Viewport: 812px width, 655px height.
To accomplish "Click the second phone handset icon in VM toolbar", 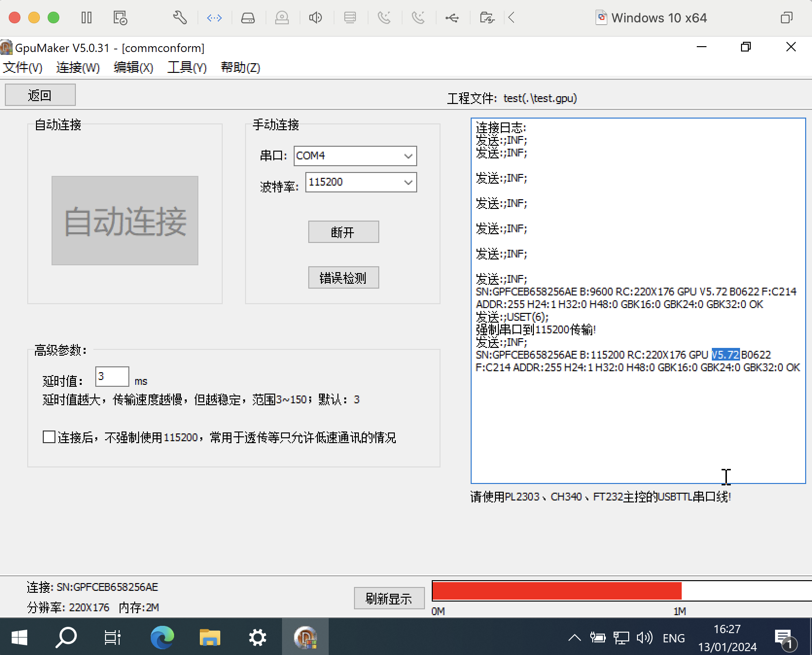I will pos(418,18).
